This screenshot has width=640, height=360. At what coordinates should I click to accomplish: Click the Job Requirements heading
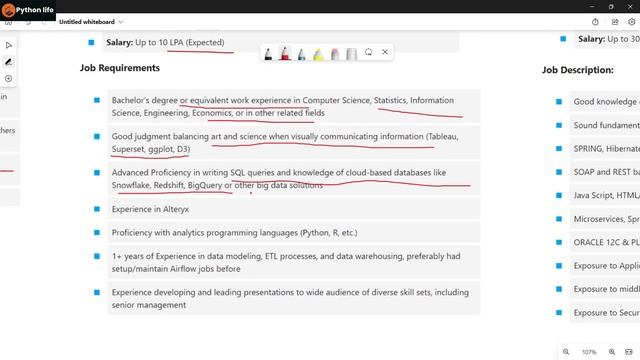tap(120, 68)
